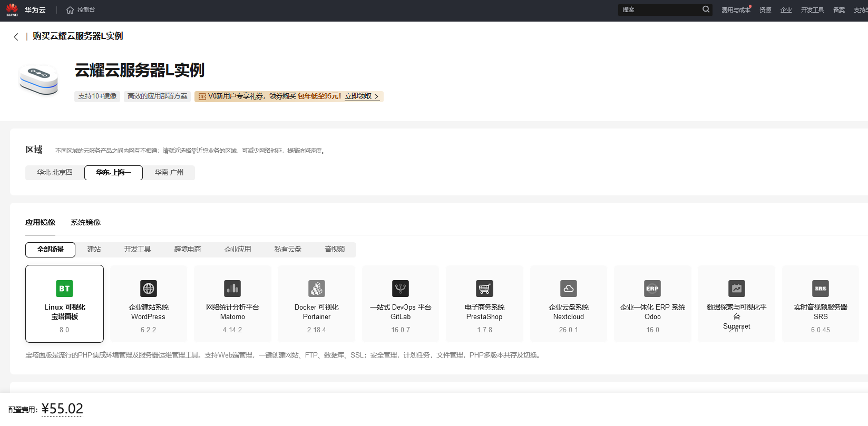868x426 pixels.
Task: Switch to 系统镜像 tab
Action: click(85, 222)
